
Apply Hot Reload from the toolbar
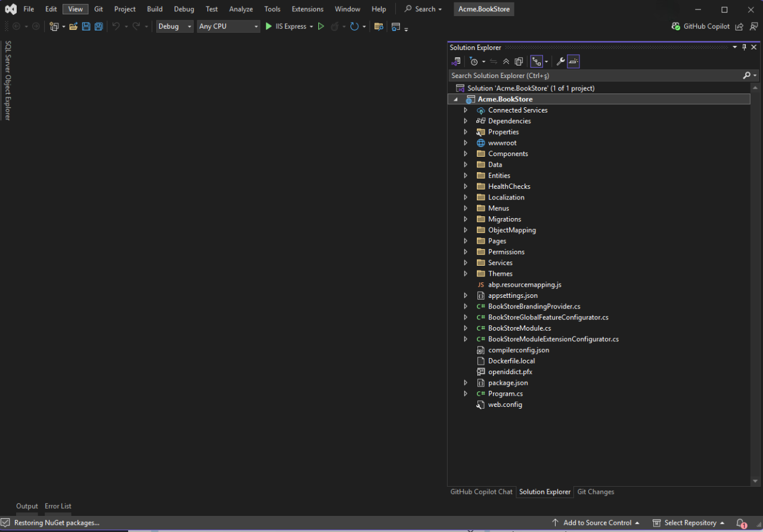(x=334, y=26)
